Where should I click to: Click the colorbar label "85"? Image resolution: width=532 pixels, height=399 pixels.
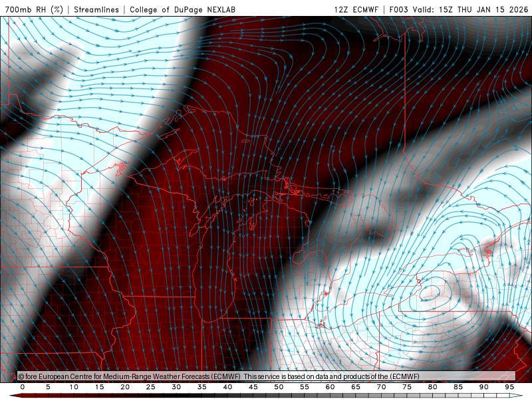point(458,387)
